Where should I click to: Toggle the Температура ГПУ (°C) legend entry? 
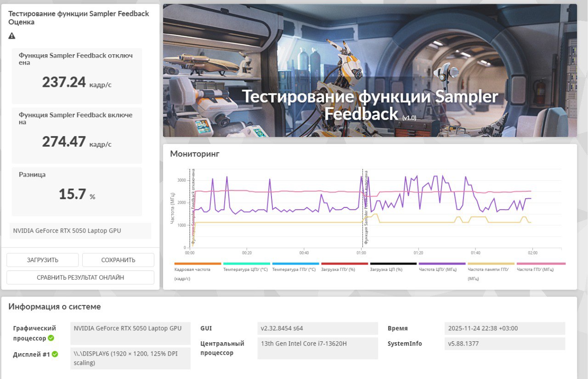coord(295,267)
